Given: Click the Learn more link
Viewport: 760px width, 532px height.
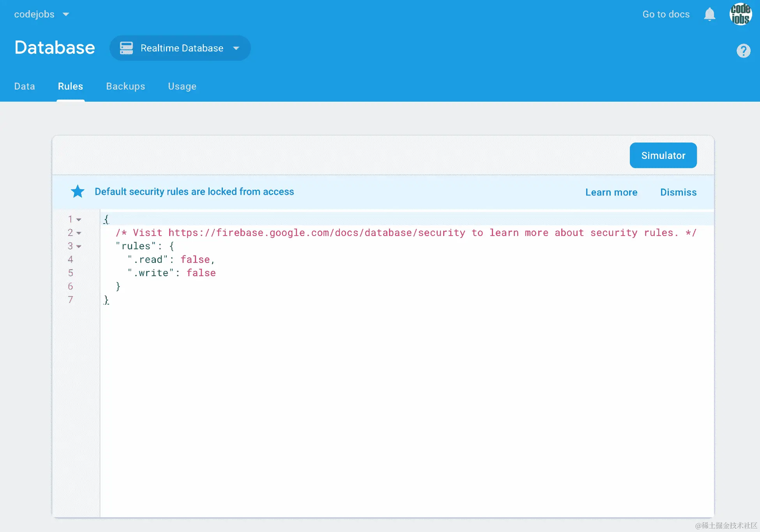Looking at the screenshot, I should tap(611, 192).
